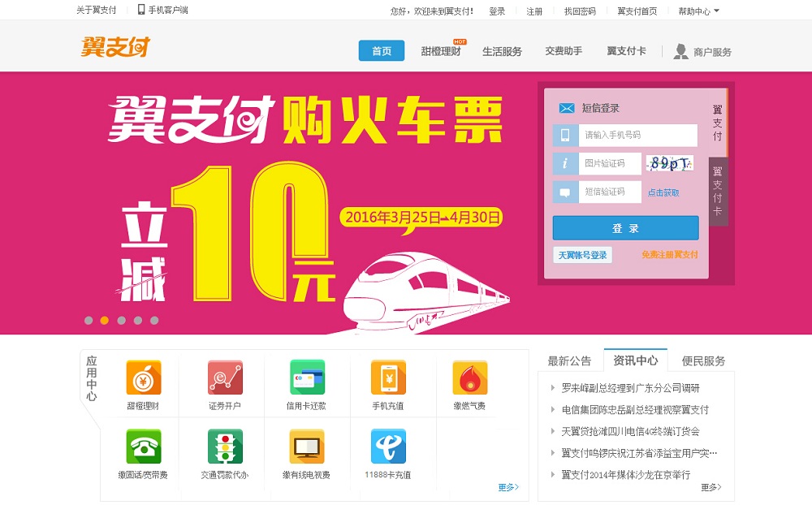Switch to the 最新公告 tab
This screenshot has height=505, width=812.
point(570,361)
